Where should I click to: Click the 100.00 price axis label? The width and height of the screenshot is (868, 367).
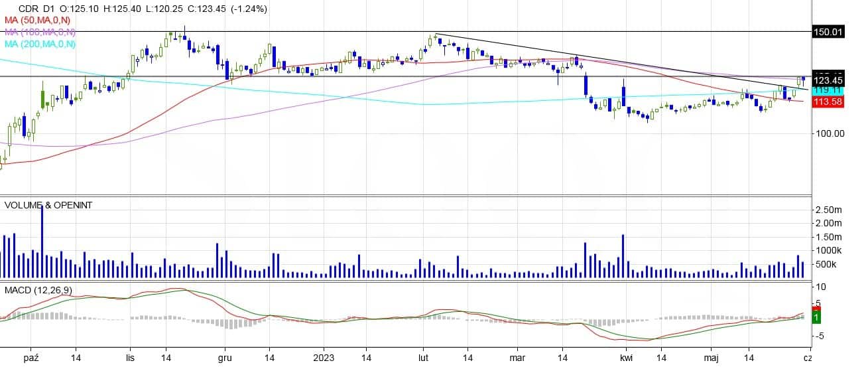pyautogui.click(x=830, y=133)
